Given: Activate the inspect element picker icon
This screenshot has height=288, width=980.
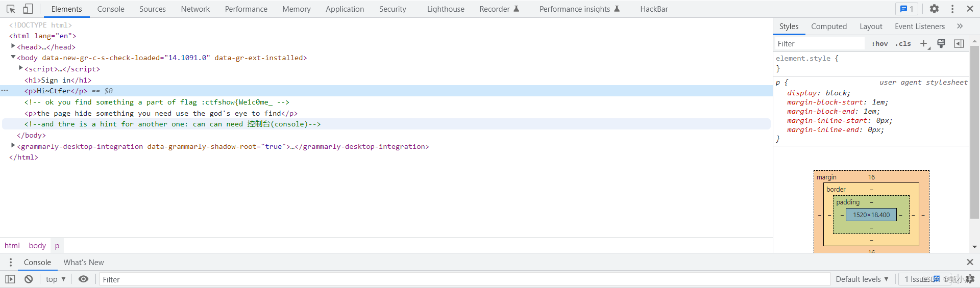Looking at the screenshot, I should [11, 9].
